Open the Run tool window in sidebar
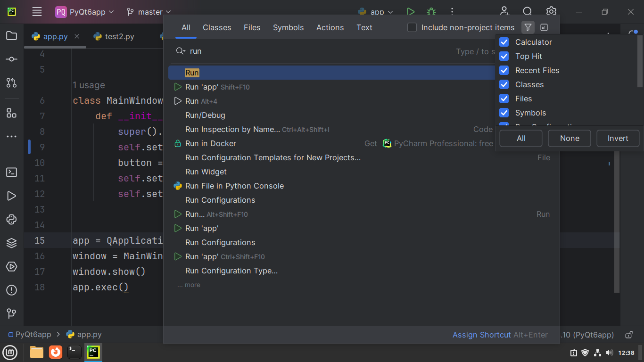The image size is (644, 362). point(12,196)
